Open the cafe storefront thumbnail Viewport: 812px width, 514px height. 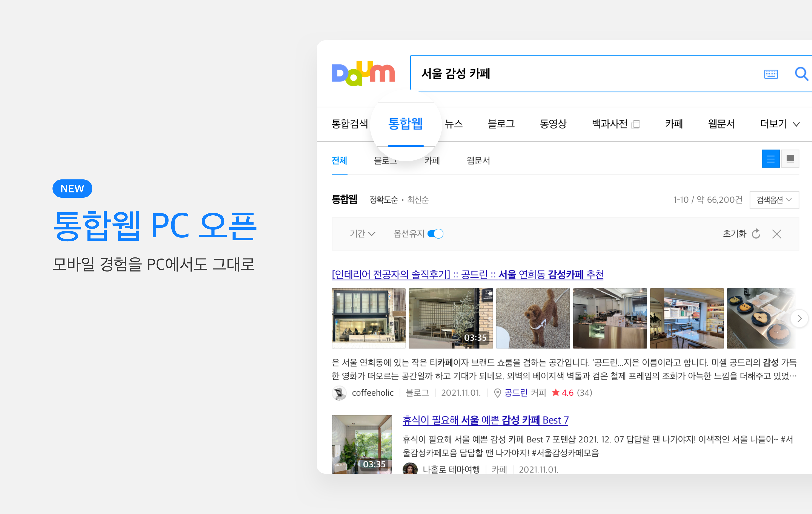tap(368, 318)
